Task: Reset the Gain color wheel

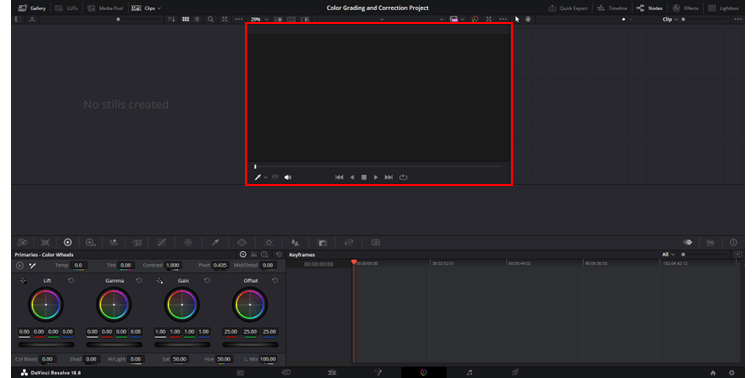Action: (207, 281)
